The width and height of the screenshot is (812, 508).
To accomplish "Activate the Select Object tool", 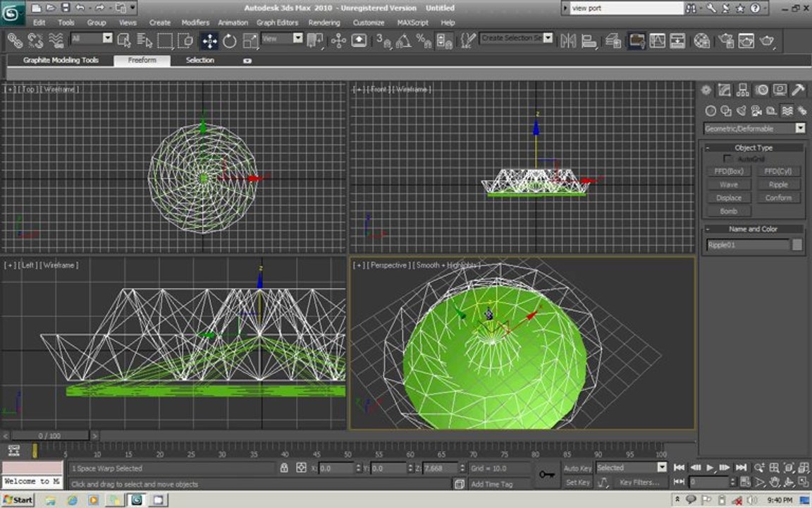I will (124, 40).
